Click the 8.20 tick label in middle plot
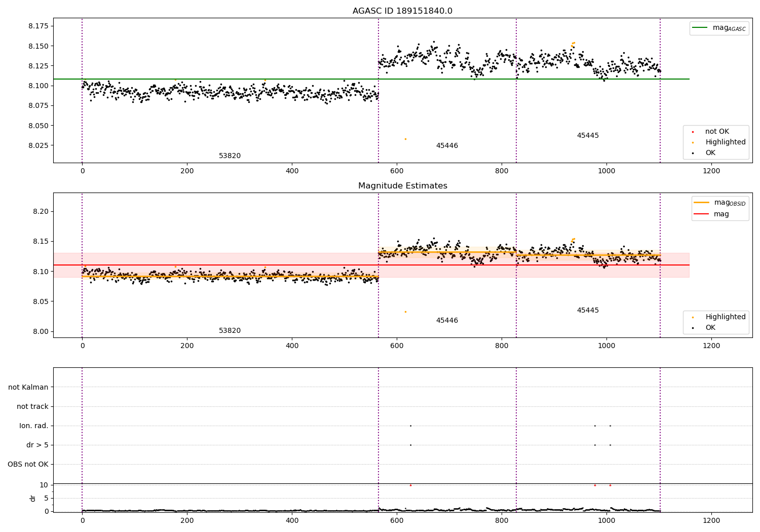Viewport: 760px width, 532px height. 41,211
